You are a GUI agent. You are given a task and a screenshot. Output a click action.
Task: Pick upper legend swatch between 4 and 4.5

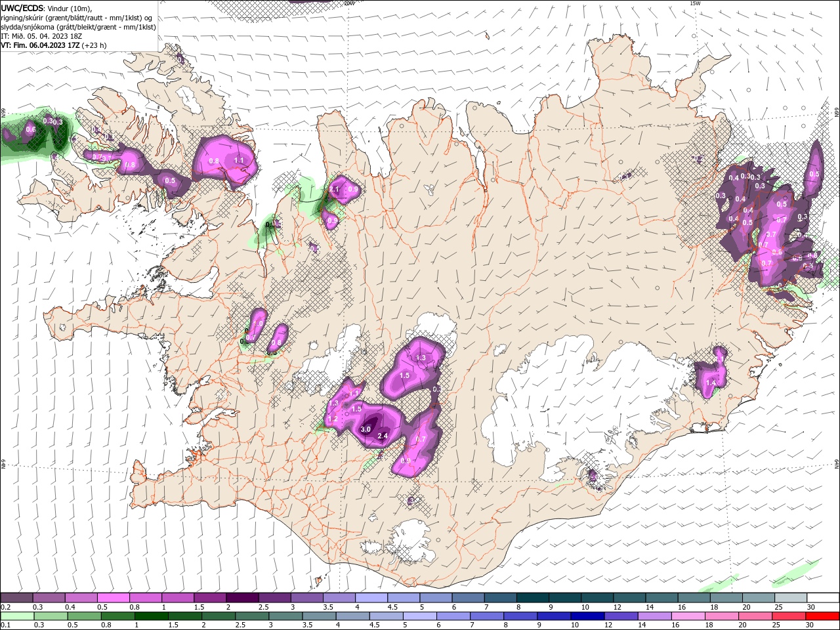pos(371,598)
